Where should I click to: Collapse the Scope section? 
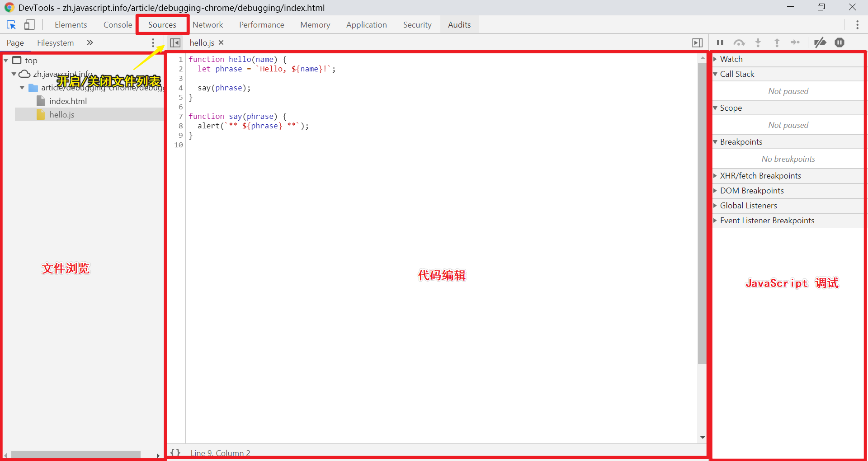788,108
